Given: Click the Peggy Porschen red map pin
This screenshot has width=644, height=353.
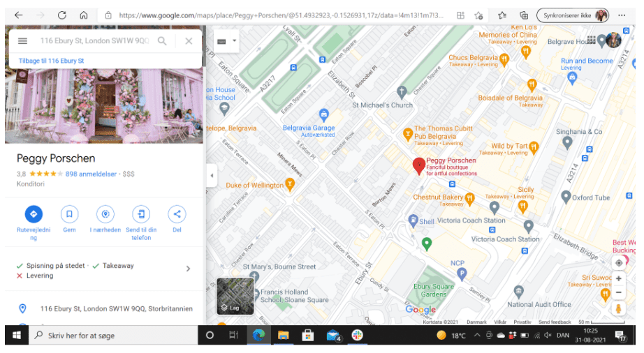Looking at the screenshot, I should (419, 166).
